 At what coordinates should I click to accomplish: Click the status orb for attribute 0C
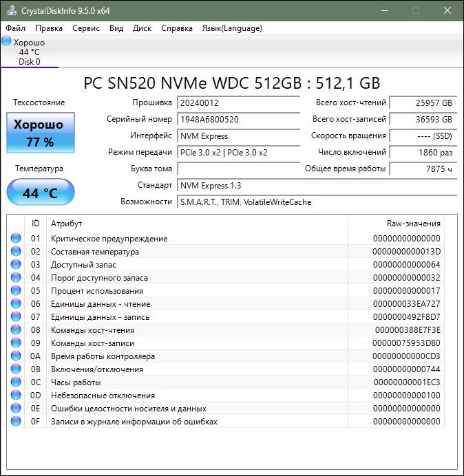pos(16,382)
